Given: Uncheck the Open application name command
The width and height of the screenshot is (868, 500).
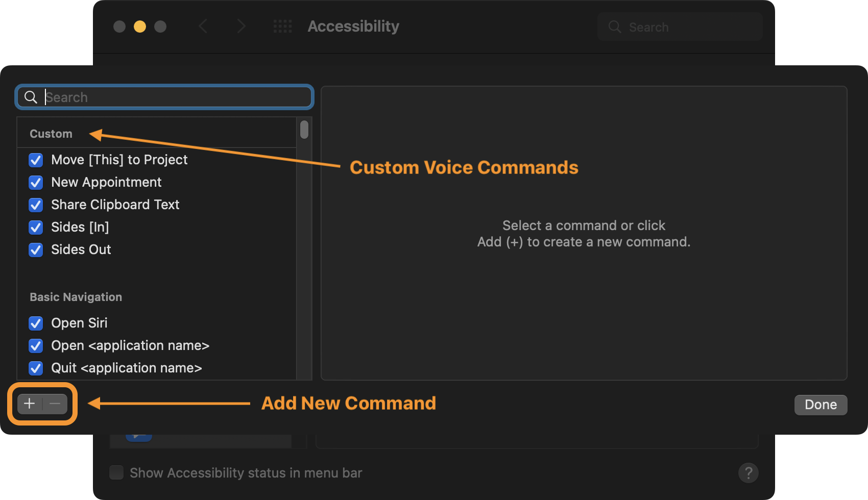Looking at the screenshot, I should coord(35,345).
